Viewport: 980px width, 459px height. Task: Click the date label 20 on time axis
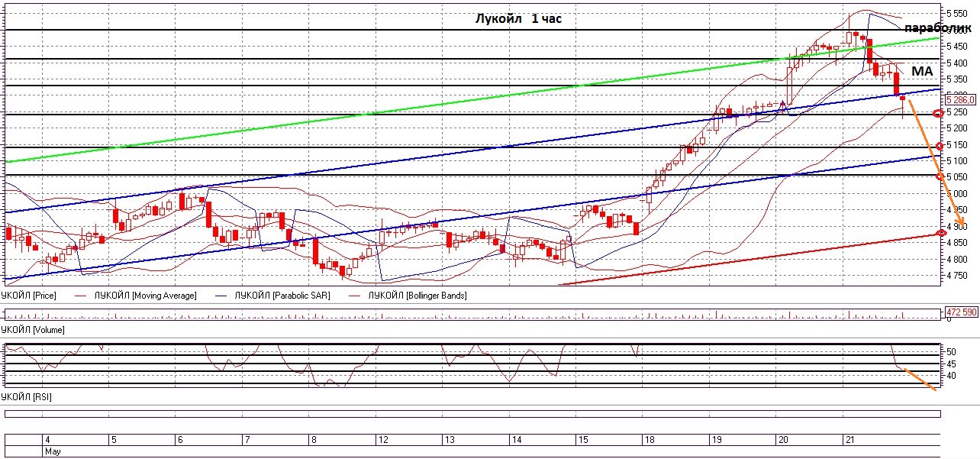pos(783,440)
